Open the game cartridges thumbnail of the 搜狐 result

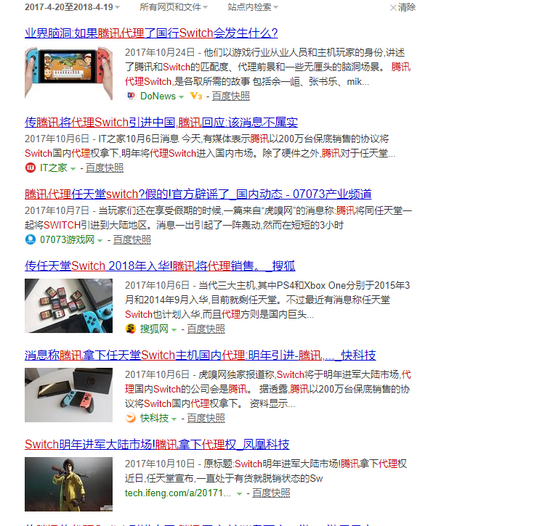pyautogui.click(x=69, y=306)
